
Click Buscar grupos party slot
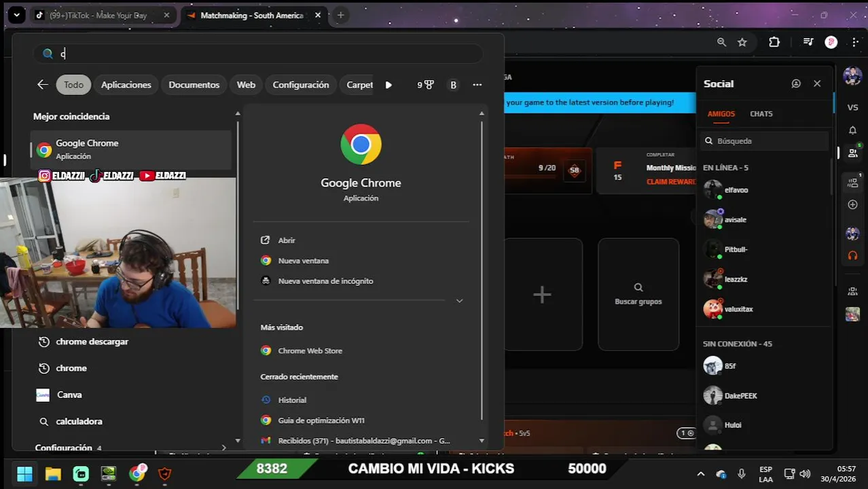[638, 294]
